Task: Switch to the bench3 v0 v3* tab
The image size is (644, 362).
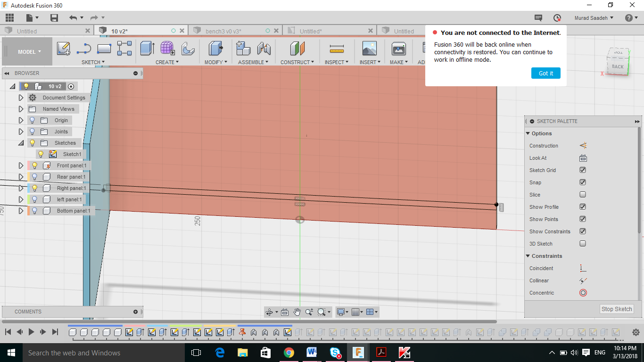Action: point(223,31)
